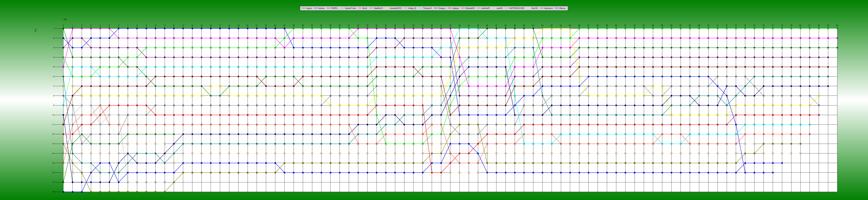This screenshot has height=200, width=868.
Task: Click the lap 42 axis marker
Action: click(450, 25)
